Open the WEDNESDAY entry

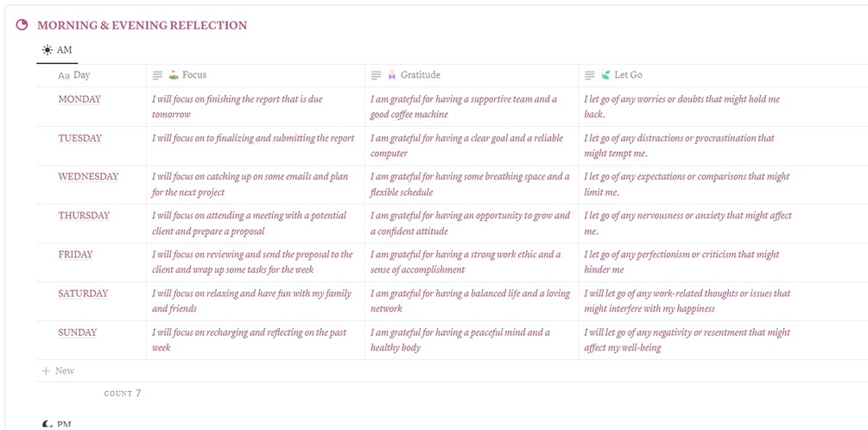[x=88, y=177]
